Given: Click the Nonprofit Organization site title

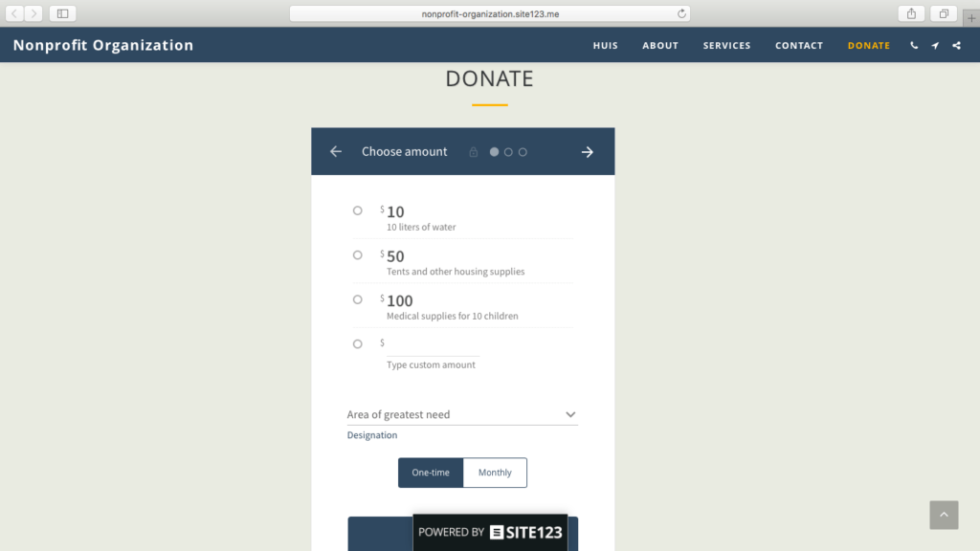Looking at the screenshot, I should pos(102,44).
